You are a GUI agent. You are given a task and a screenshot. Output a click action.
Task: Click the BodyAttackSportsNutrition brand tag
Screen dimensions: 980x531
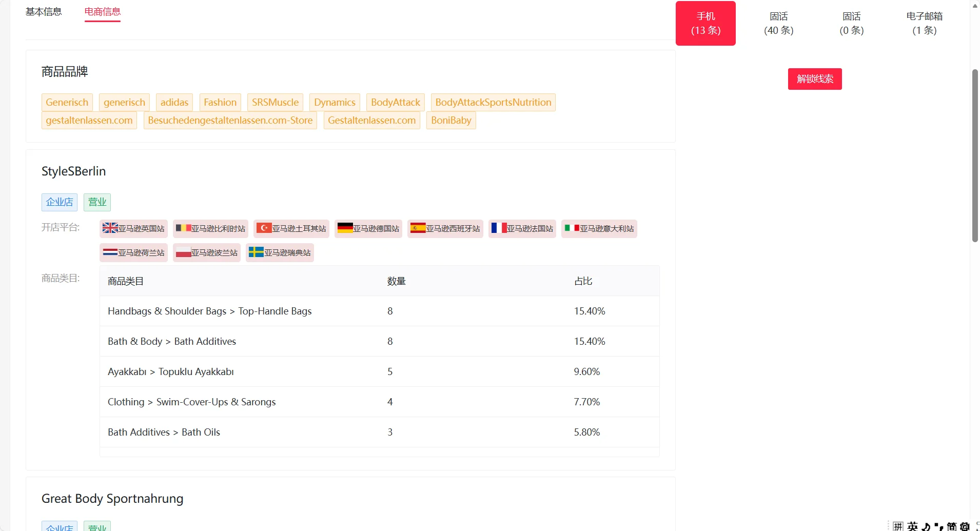click(493, 102)
